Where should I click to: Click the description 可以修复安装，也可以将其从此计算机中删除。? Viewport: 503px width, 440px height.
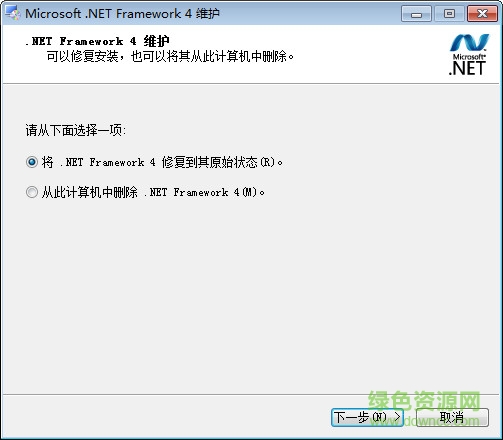pos(170,56)
